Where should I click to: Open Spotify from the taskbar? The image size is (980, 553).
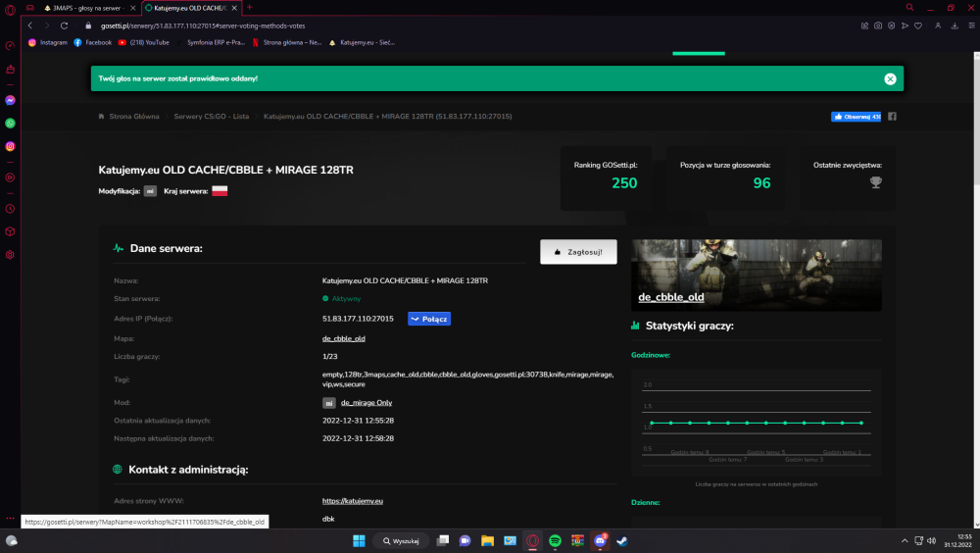[555, 540]
